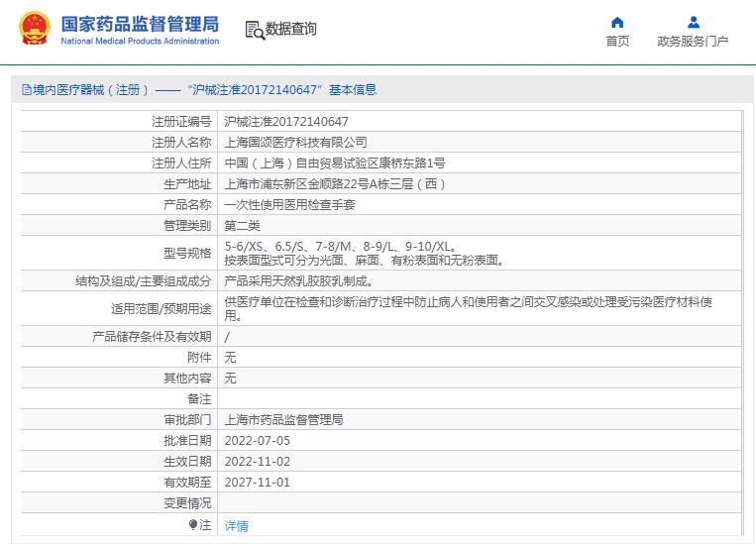Click the 注册人名称 row label
Viewport: 756px width, 544px height.
[x=181, y=143]
